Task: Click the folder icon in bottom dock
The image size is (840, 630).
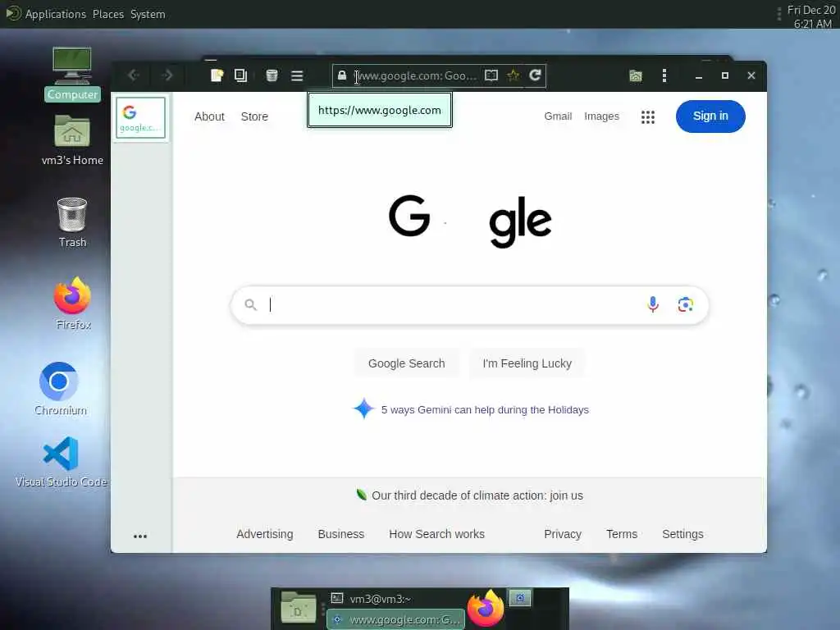Action: click(298, 608)
